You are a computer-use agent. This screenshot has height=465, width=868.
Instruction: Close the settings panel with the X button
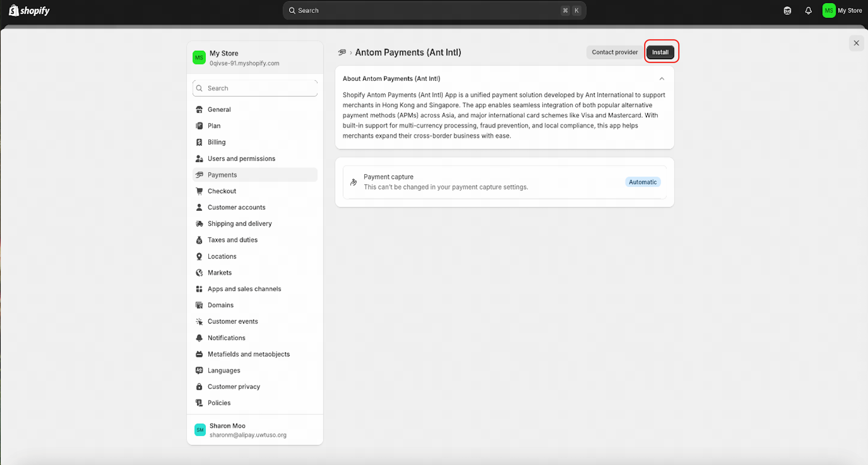click(x=856, y=43)
